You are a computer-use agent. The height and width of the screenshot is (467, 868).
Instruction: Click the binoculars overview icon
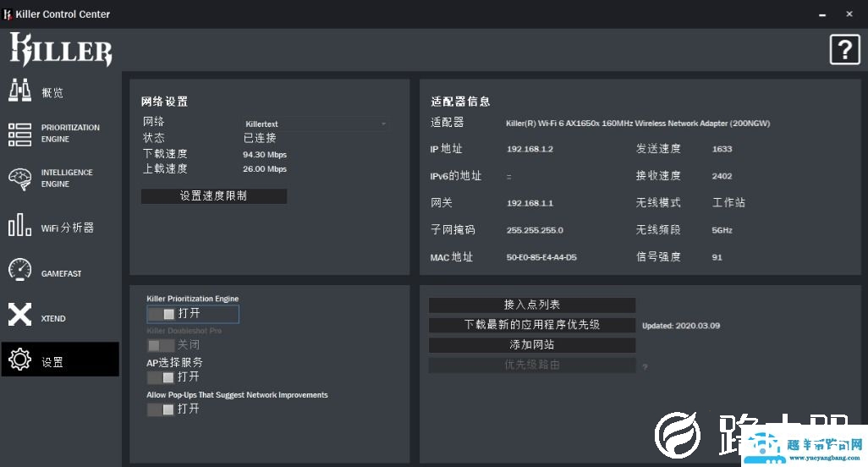[x=19, y=91]
